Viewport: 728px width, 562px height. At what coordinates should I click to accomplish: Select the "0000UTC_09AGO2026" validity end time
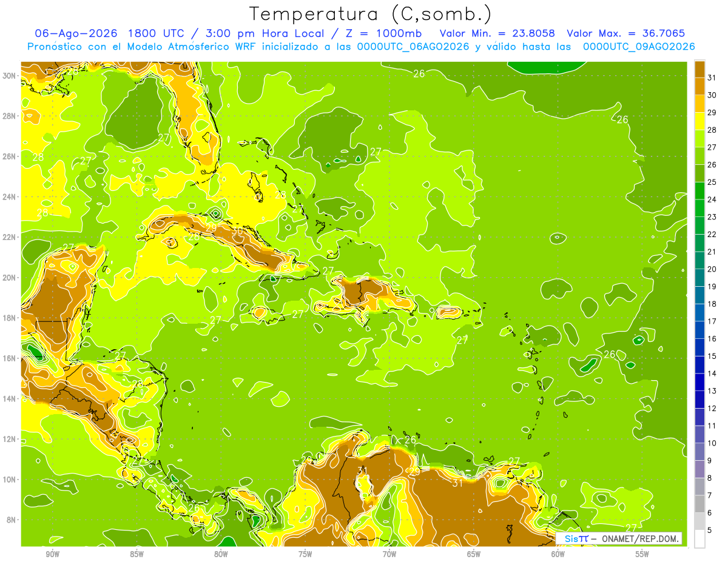tap(639, 47)
